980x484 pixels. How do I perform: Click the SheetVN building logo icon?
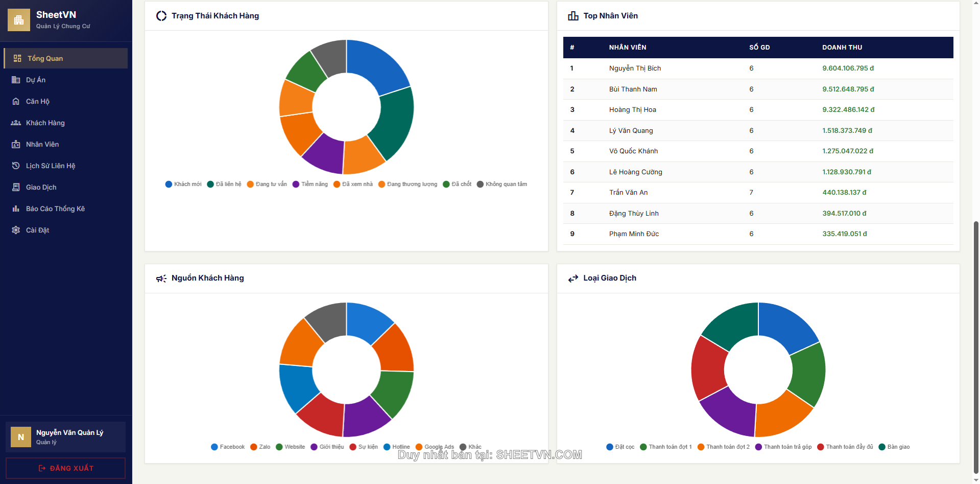coord(19,20)
